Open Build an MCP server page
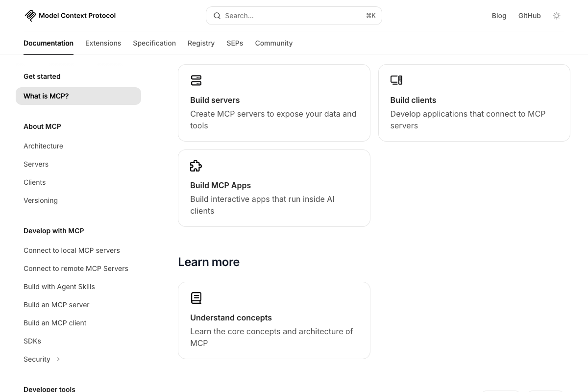This screenshot has height=392, width=588. [x=56, y=305]
